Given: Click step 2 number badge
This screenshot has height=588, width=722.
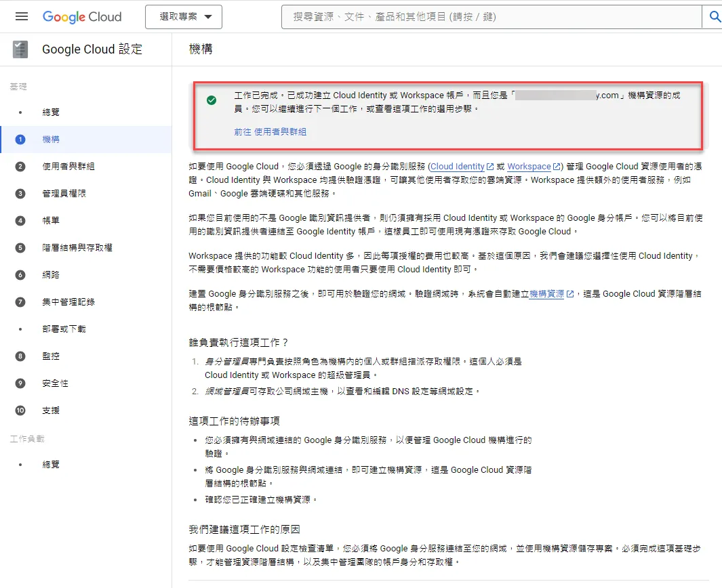Looking at the screenshot, I should click(x=20, y=167).
